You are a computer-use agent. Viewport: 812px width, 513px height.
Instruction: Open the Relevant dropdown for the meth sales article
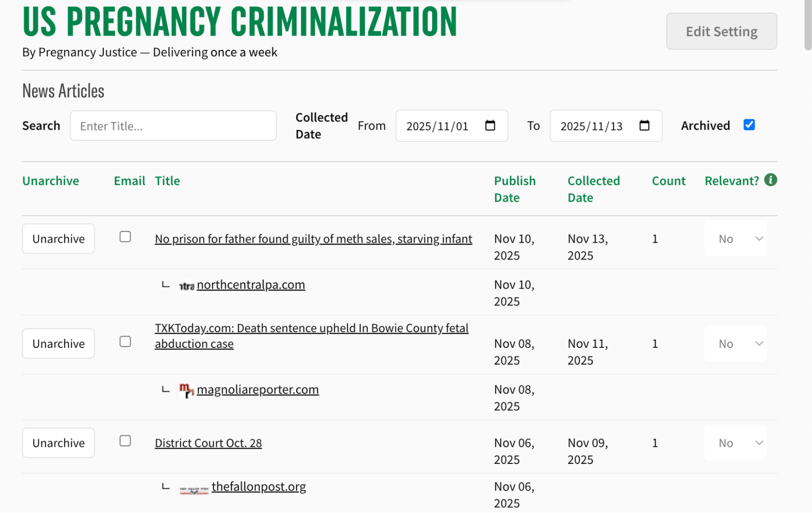[x=735, y=239]
